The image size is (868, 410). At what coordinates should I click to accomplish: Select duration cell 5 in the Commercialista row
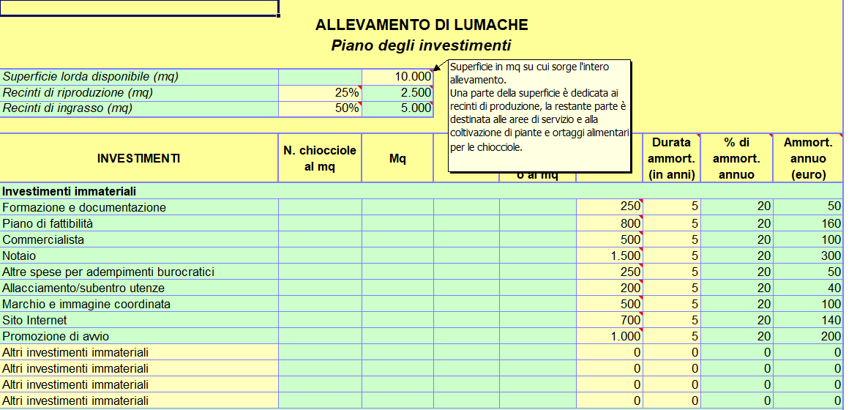coord(671,240)
